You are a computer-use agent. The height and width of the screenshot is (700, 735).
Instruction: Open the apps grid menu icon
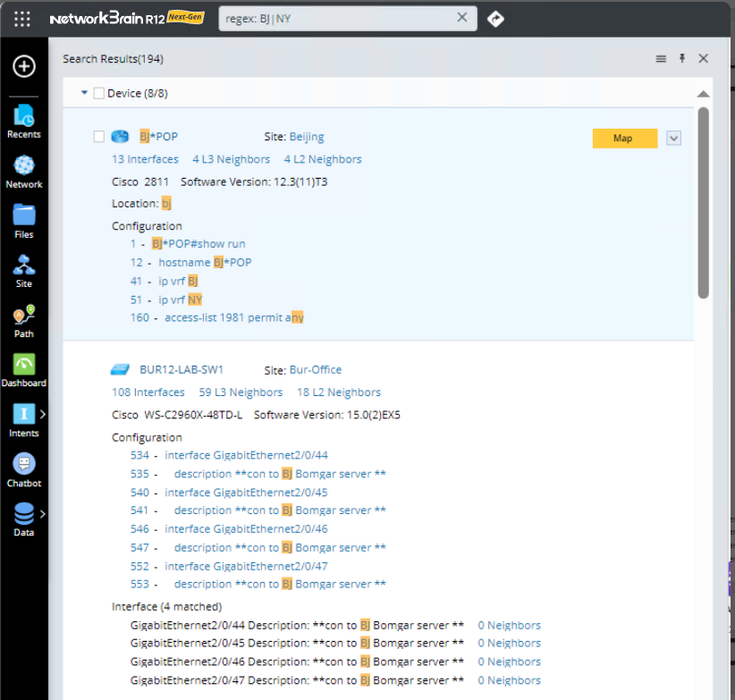coord(22,19)
